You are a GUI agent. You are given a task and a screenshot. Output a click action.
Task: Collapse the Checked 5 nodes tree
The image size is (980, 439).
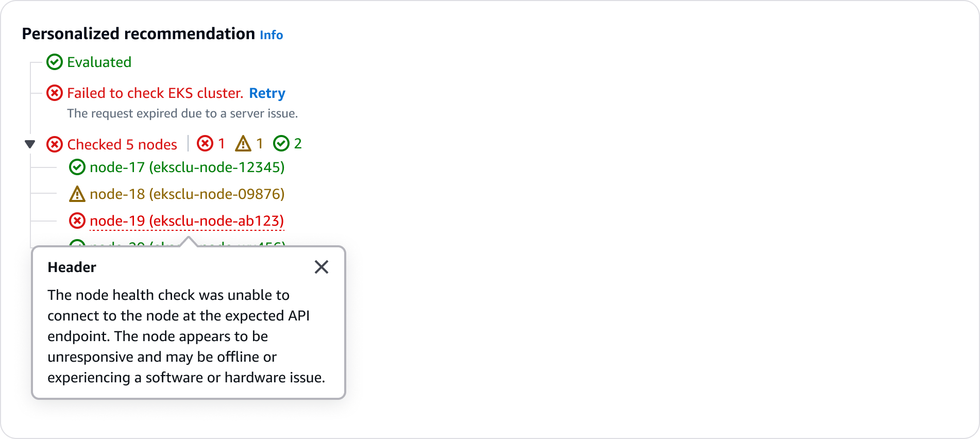click(x=30, y=144)
